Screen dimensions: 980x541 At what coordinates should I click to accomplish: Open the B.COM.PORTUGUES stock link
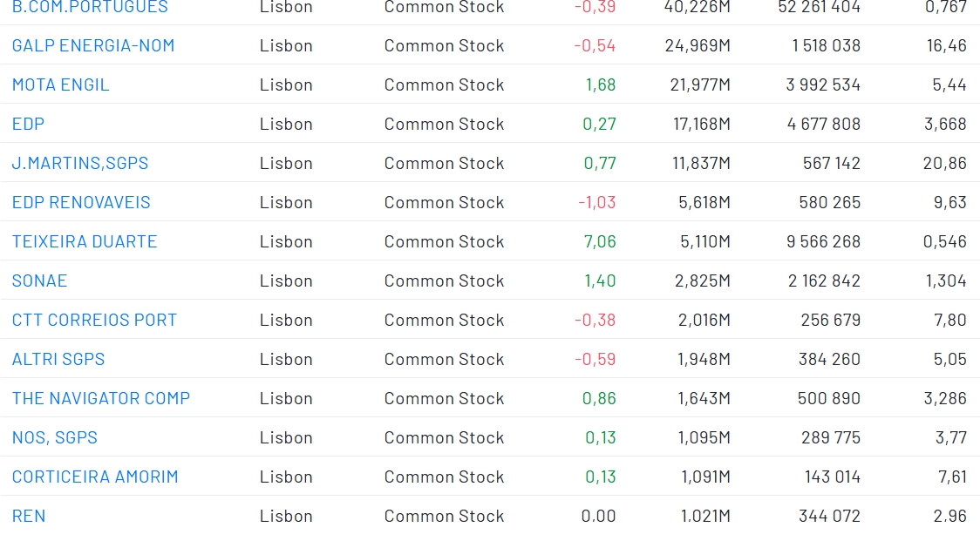[90, 7]
